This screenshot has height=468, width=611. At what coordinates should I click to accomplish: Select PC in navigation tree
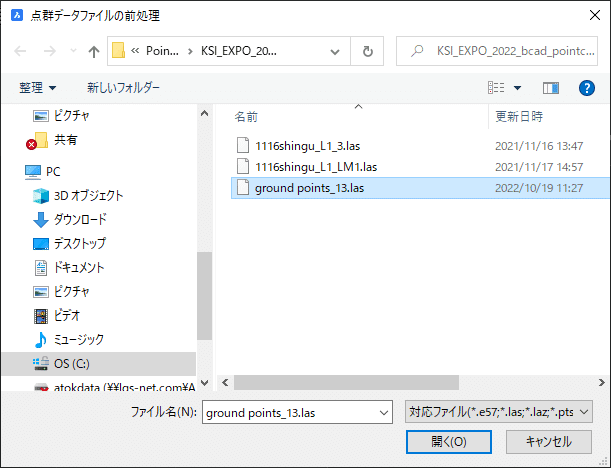click(42, 171)
